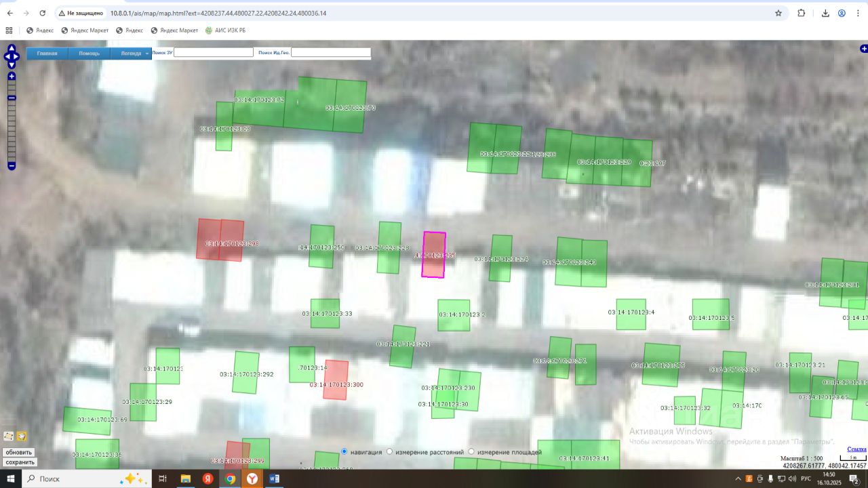868x488 pixels.
Task: Open the Ссылка permalink
Action: click(857, 449)
